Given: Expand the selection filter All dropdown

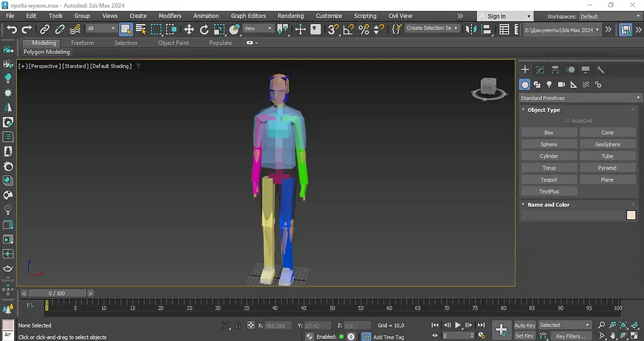Looking at the screenshot, I should [x=102, y=28].
